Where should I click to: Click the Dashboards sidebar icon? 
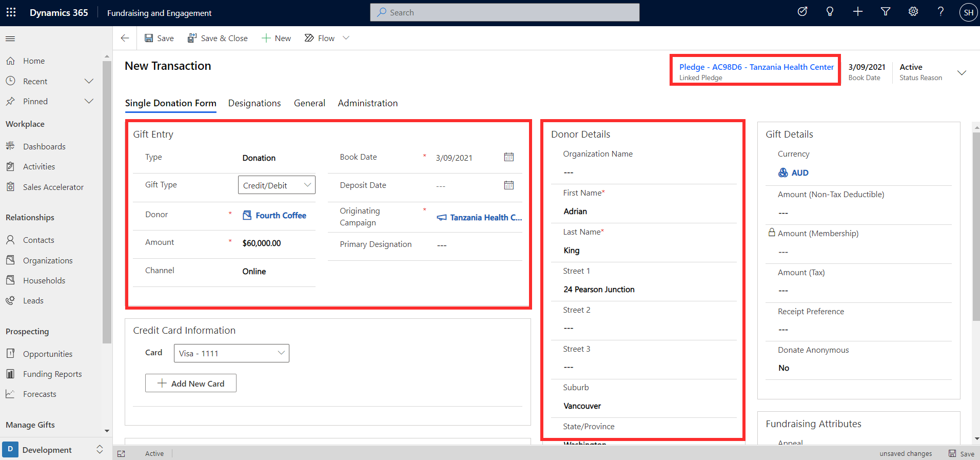click(x=10, y=146)
